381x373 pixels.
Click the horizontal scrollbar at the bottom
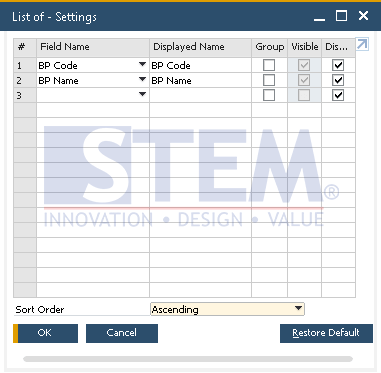pyautogui.click(x=188, y=359)
